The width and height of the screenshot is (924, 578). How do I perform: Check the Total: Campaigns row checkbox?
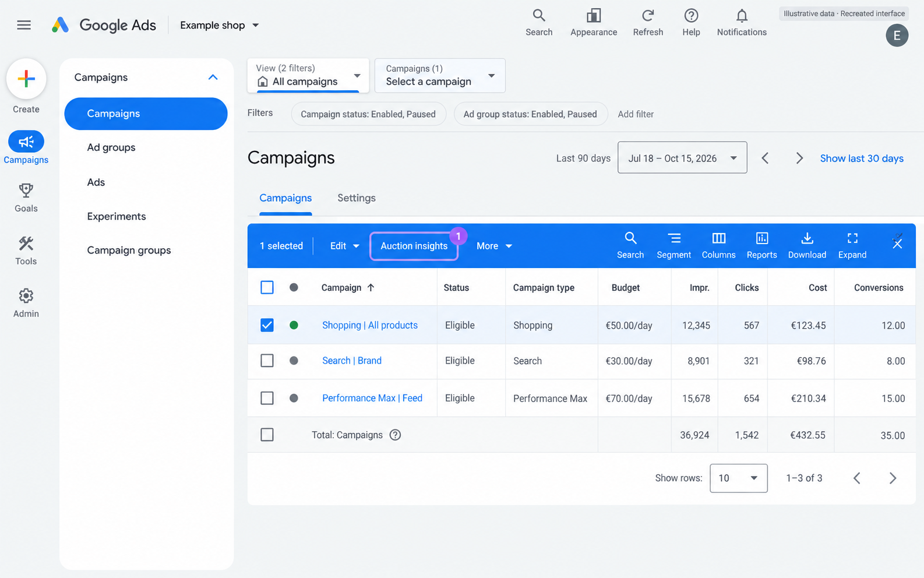tap(267, 435)
